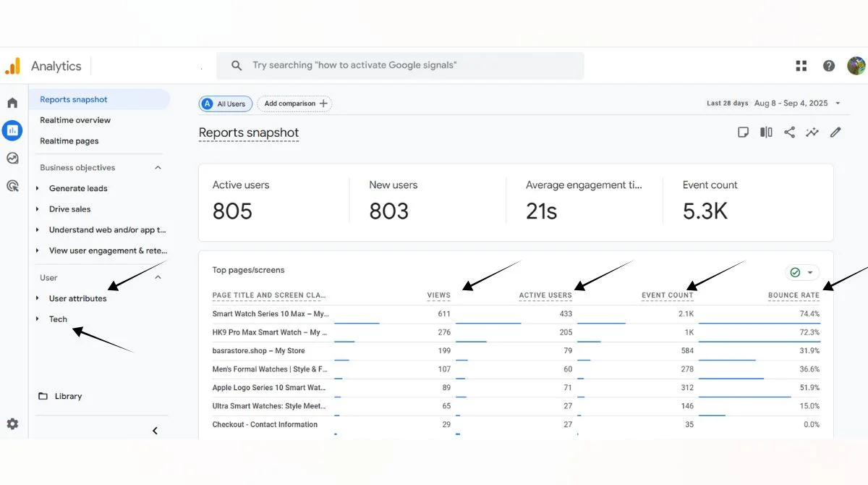868x485 pixels.
Task: Click the Active Users column header
Action: coord(545,295)
